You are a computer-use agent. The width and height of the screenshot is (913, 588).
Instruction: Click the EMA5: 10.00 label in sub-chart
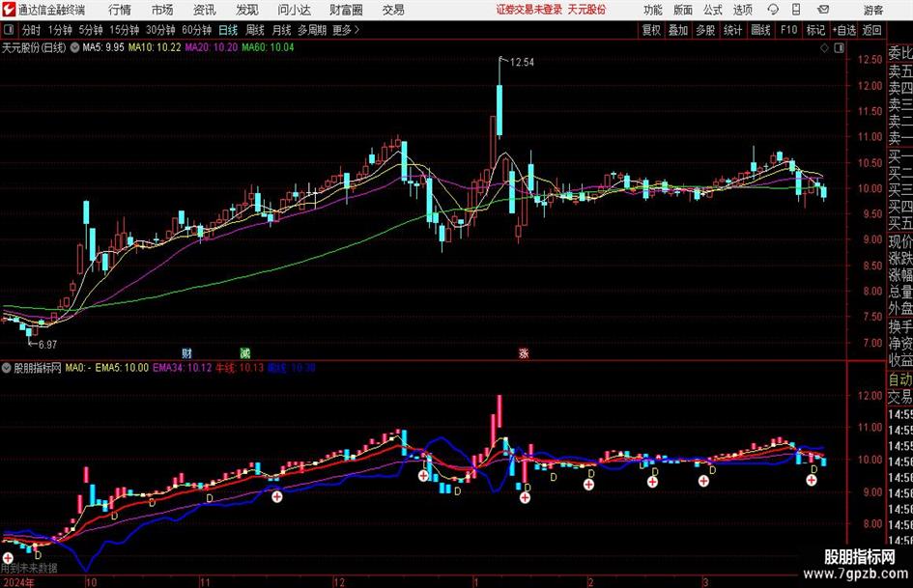point(122,368)
